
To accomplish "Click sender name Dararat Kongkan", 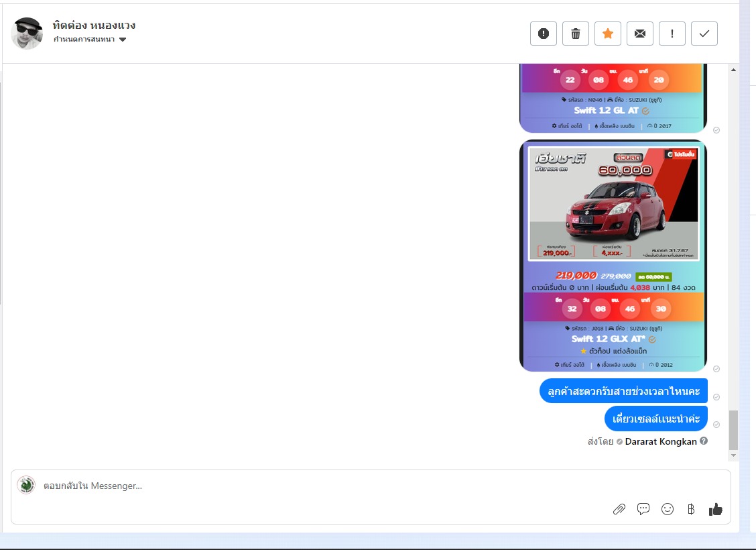I will tap(661, 441).
